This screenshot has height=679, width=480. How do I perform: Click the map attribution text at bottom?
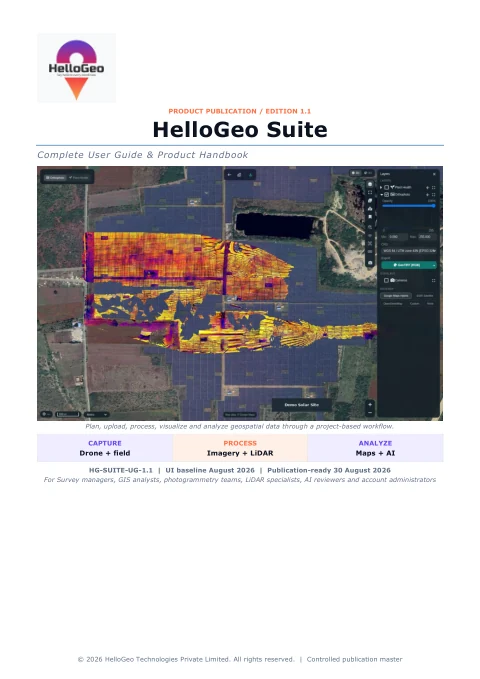coord(240,415)
